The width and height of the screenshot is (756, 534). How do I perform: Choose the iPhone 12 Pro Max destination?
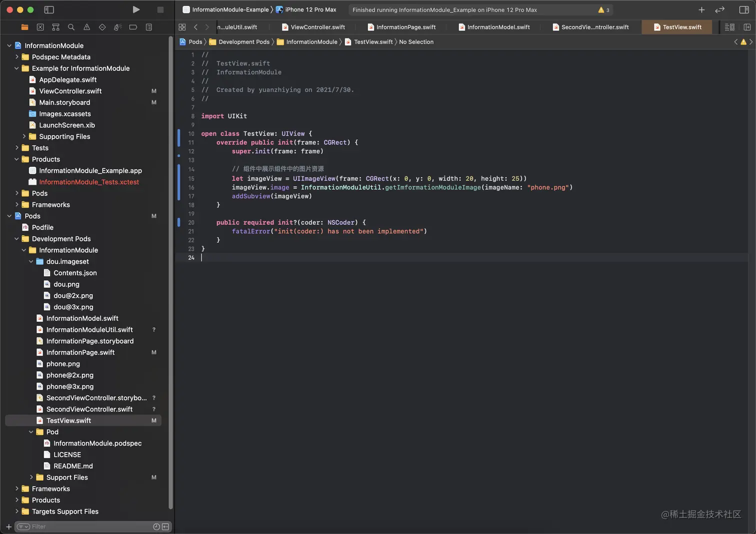point(306,9)
